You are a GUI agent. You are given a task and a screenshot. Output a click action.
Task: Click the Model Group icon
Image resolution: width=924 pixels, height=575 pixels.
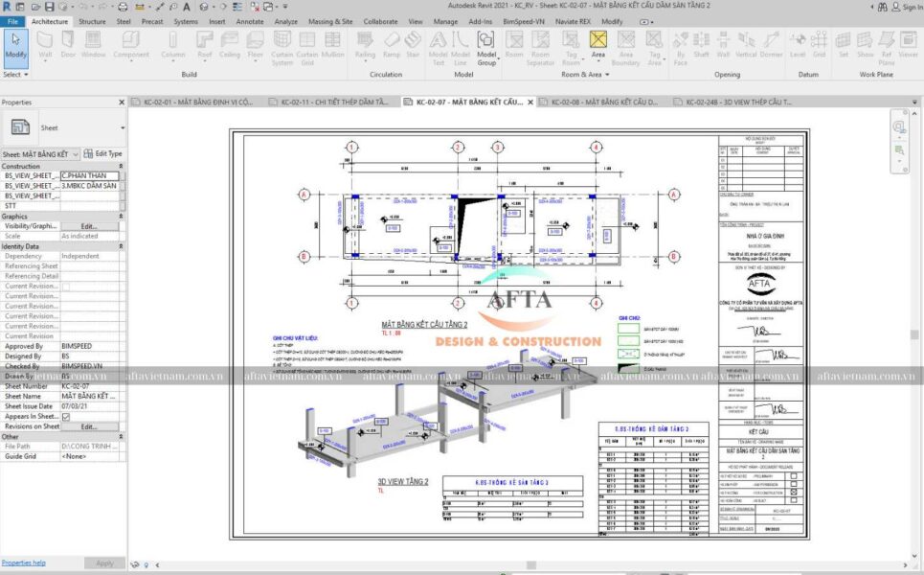[486, 44]
